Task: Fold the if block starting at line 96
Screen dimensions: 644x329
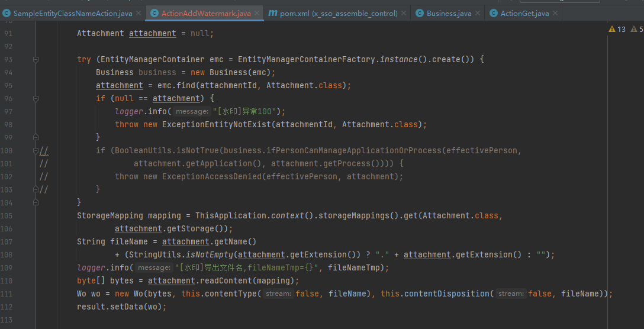Action: pyautogui.click(x=36, y=99)
